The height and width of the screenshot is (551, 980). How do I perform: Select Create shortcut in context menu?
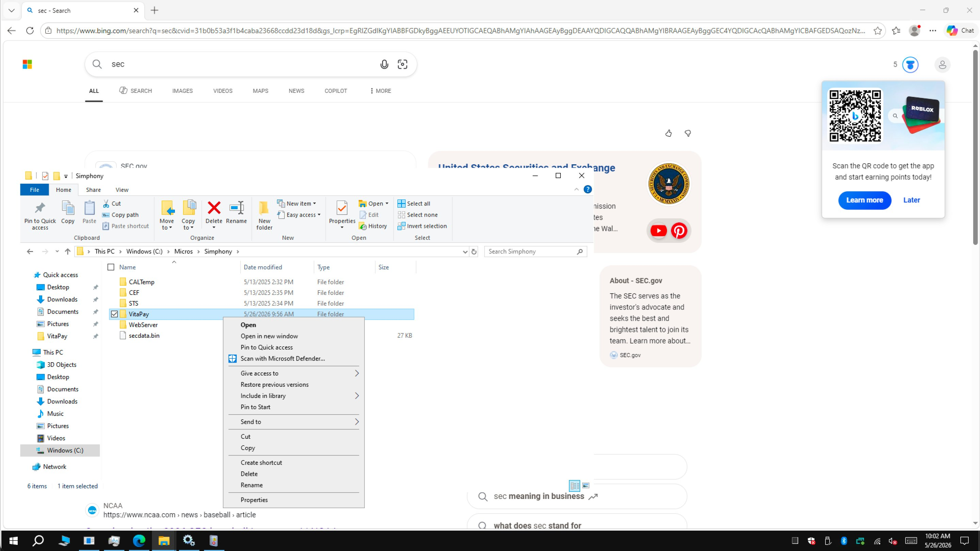pyautogui.click(x=294, y=463)
